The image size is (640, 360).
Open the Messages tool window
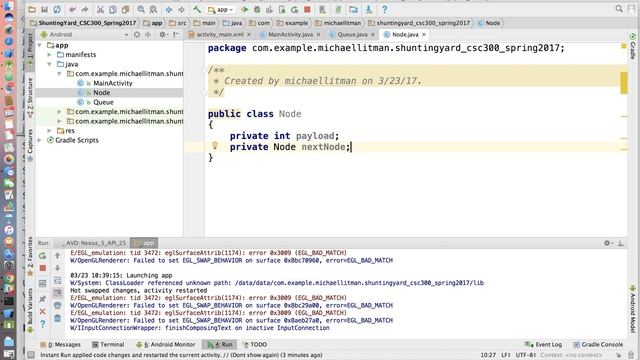[60, 345]
